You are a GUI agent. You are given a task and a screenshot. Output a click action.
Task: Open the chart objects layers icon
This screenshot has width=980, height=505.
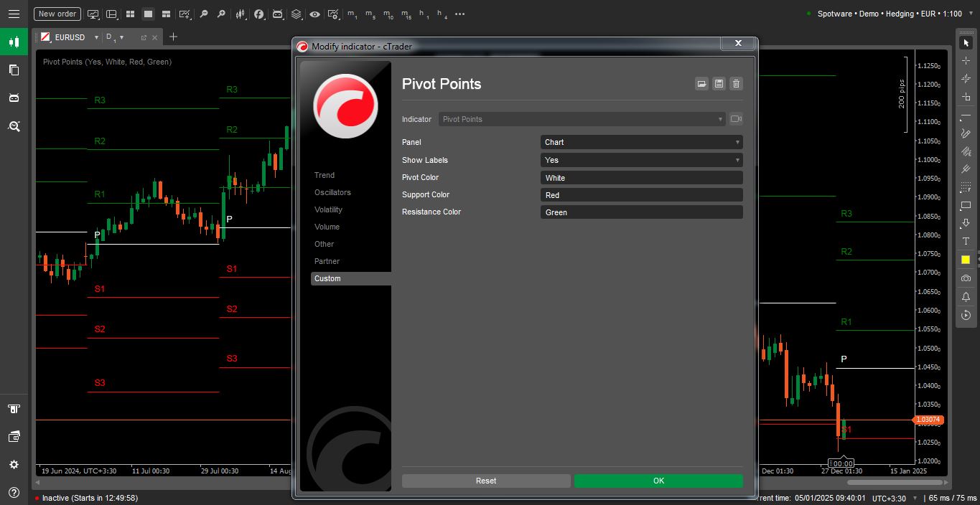point(295,14)
